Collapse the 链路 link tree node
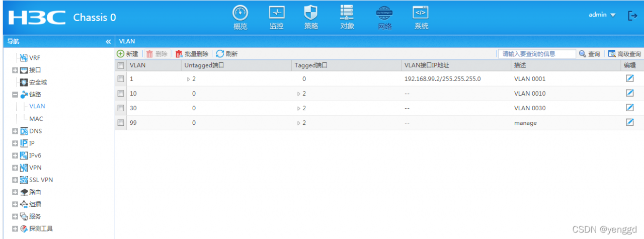644x239 pixels. point(15,95)
